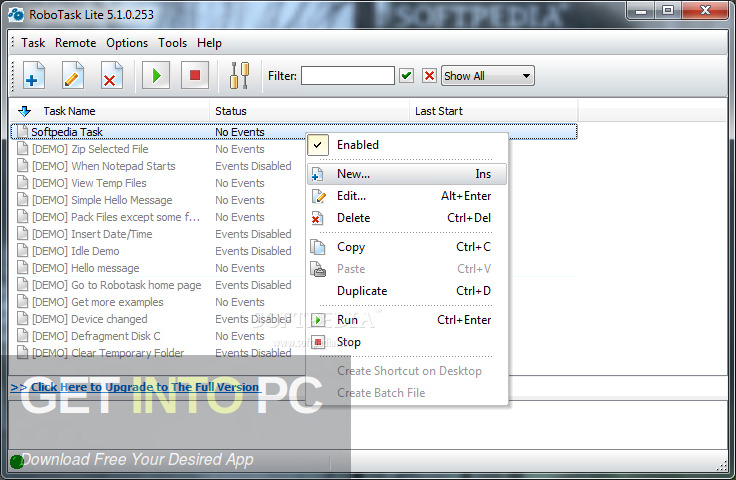Open the Options menu
The image size is (736, 480).
point(127,43)
